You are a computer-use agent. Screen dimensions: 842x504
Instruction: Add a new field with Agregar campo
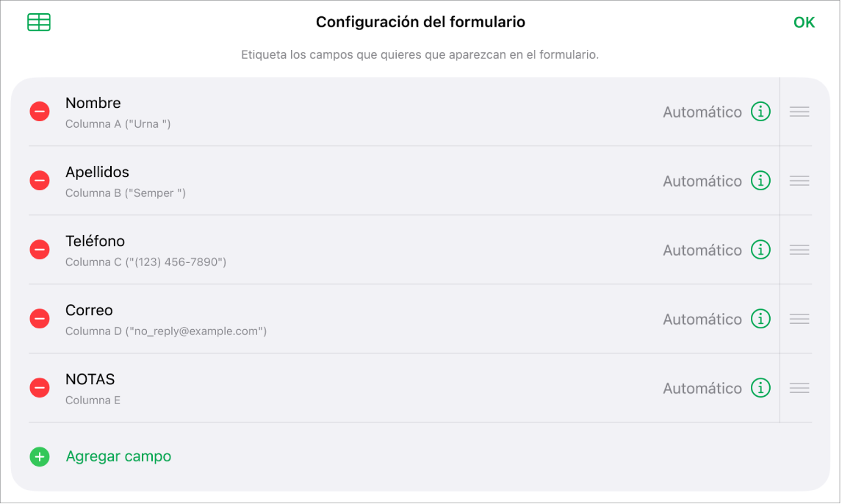[118, 456]
